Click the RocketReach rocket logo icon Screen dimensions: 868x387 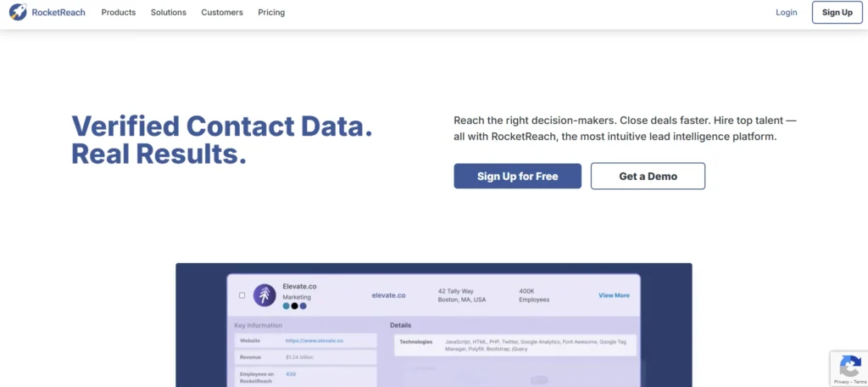click(x=18, y=12)
